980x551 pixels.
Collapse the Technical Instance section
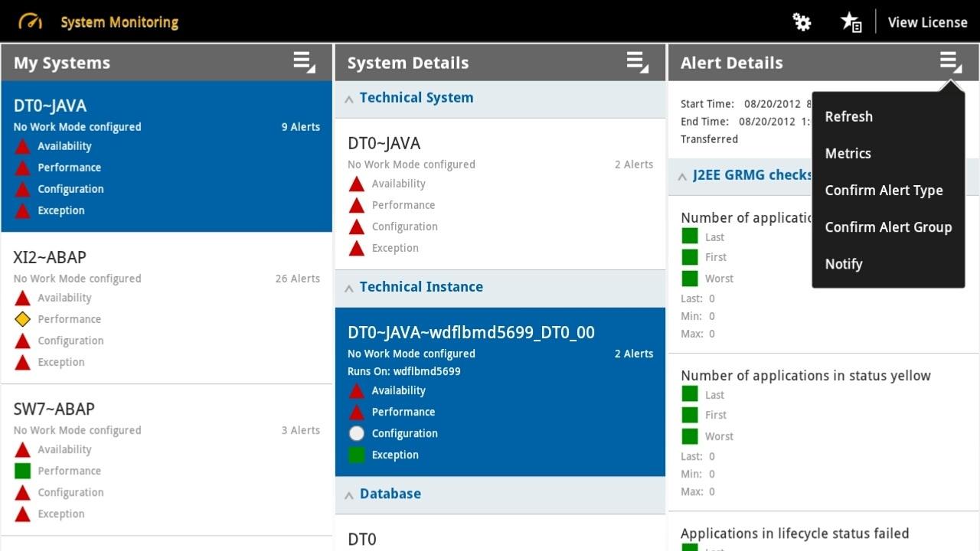[x=349, y=288]
